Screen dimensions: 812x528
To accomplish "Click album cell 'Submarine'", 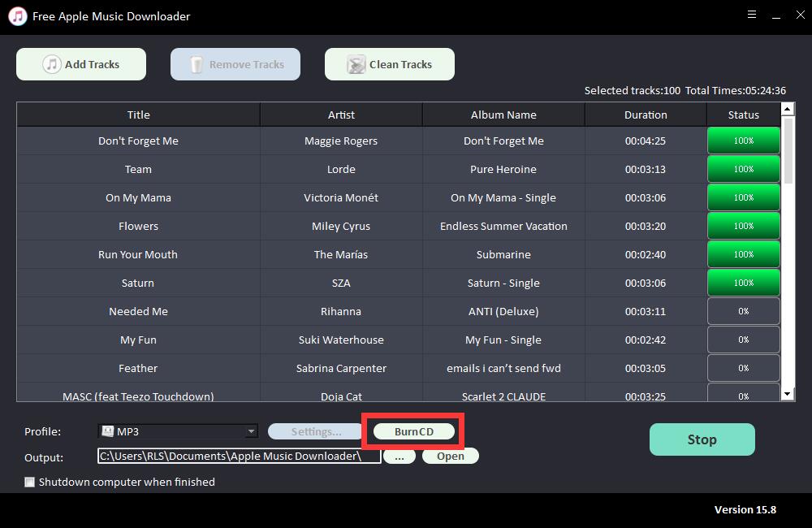I will 503,255.
